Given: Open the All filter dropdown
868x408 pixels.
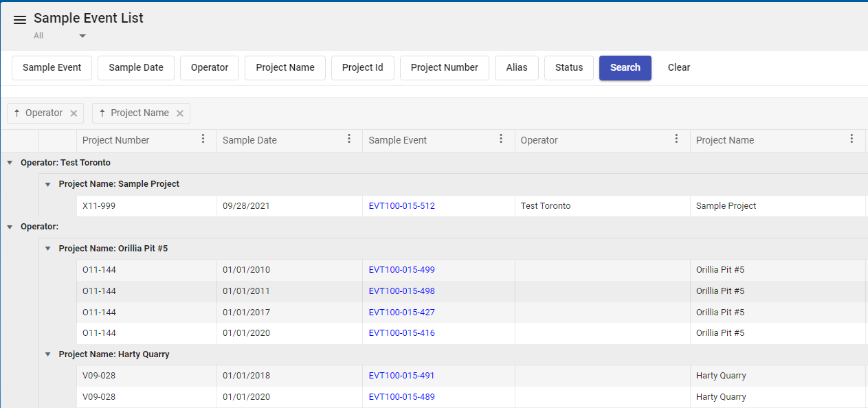Looking at the screenshot, I should click(x=82, y=36).
